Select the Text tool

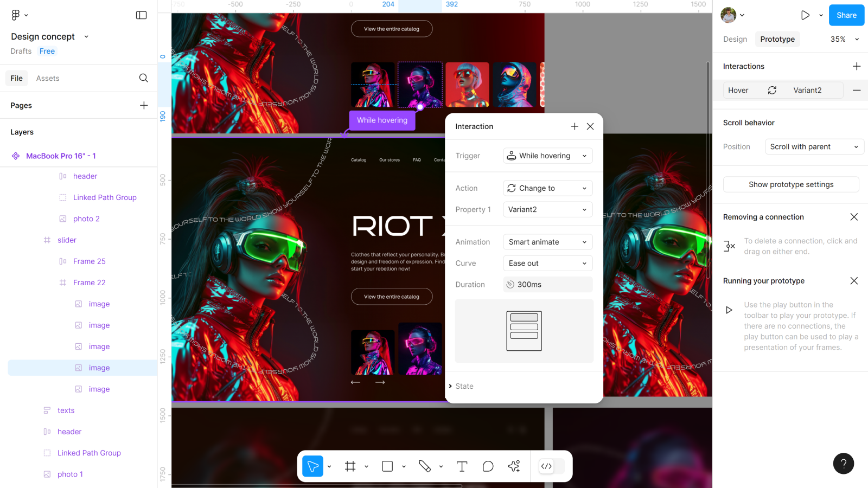click(462, 466)
